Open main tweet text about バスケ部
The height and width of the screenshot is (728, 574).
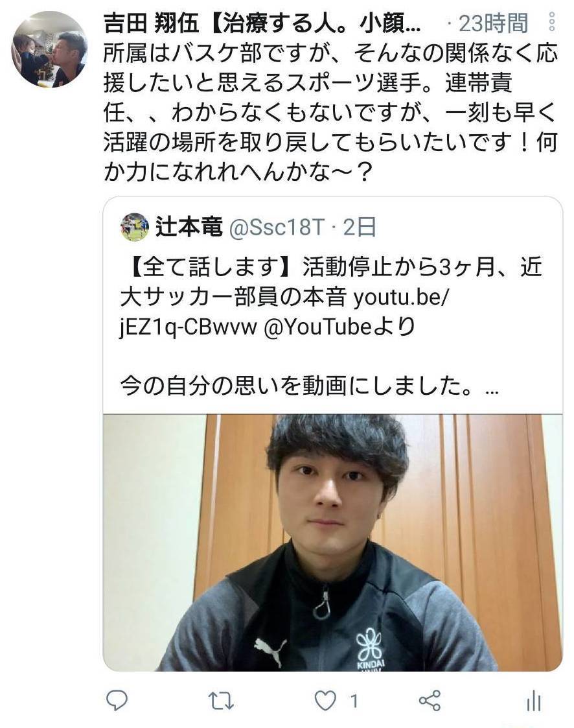coord(330,113)
